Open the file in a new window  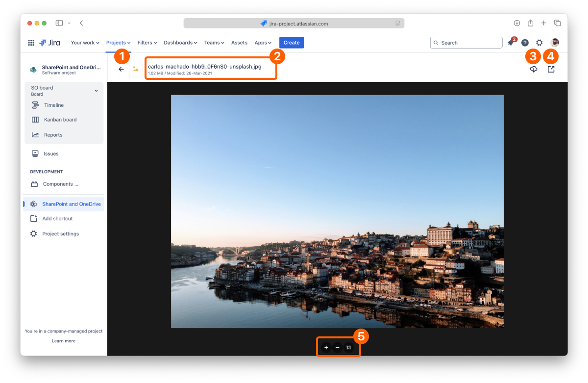click(551, 69)
